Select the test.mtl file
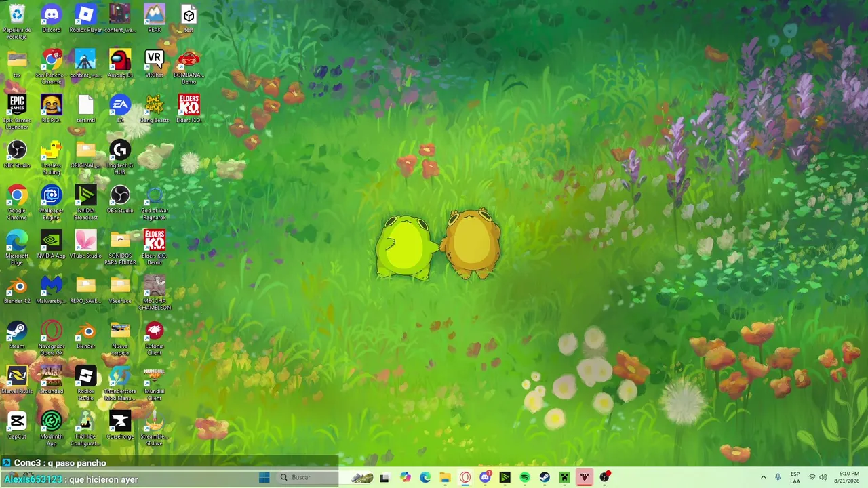Image resolution: width=868 pixels, height=488 pixels. (85, 109)
